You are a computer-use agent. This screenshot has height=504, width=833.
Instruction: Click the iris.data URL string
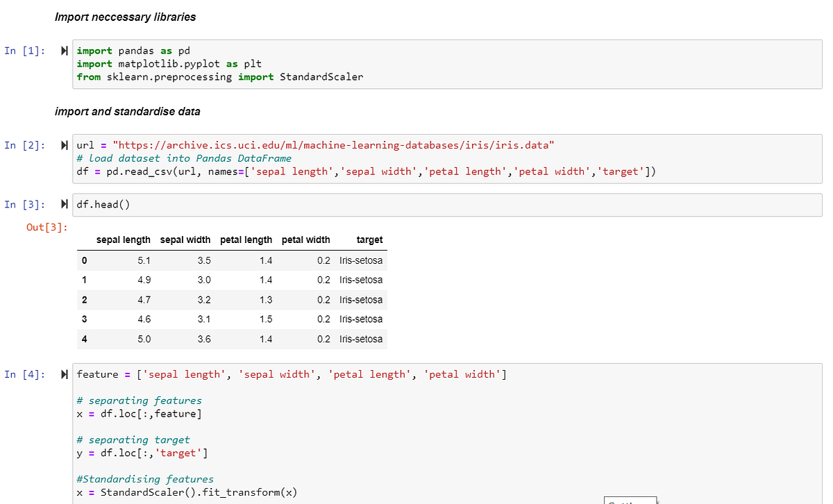334,145
